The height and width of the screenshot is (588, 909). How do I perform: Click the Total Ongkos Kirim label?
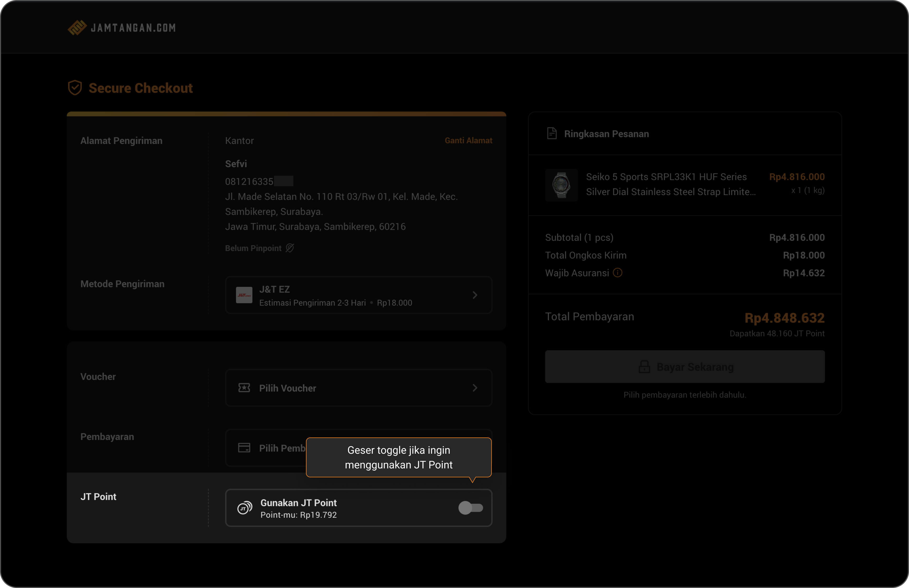tap(585, 255)
